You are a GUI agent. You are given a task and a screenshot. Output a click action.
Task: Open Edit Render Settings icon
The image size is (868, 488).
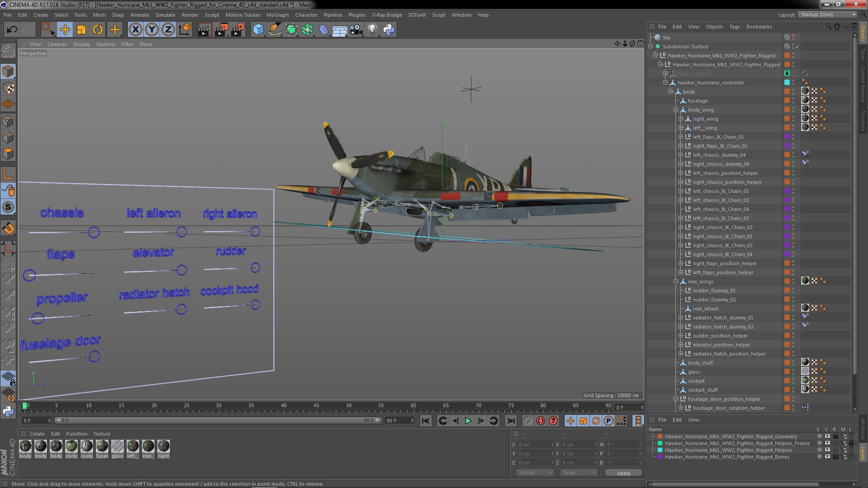(x=238, y=30)
